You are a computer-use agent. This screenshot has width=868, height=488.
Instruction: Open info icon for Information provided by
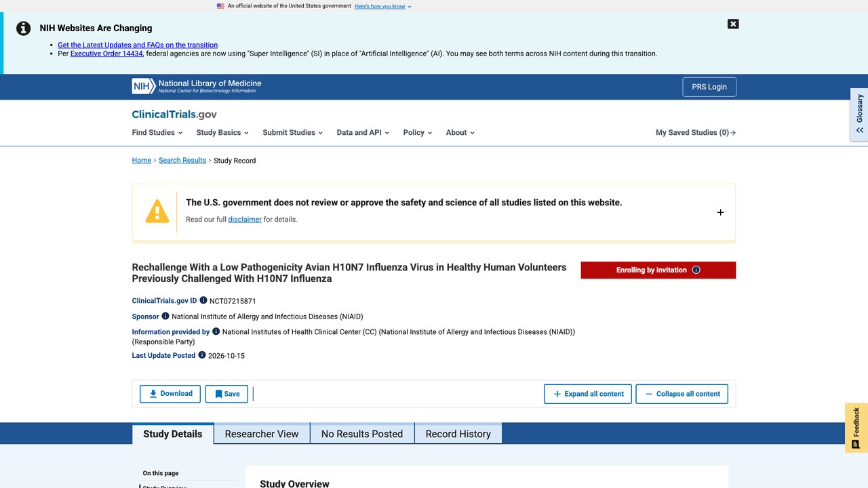(216, 331)
